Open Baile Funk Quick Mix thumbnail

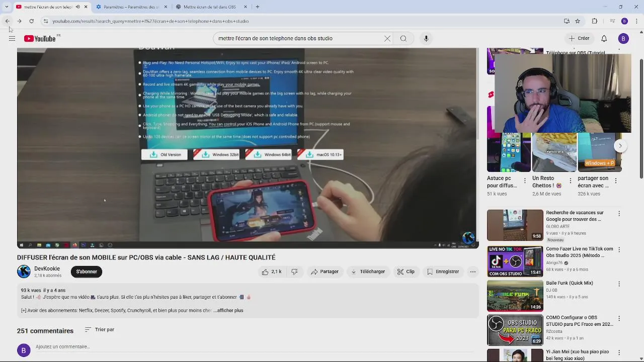(x=515, y=296)
